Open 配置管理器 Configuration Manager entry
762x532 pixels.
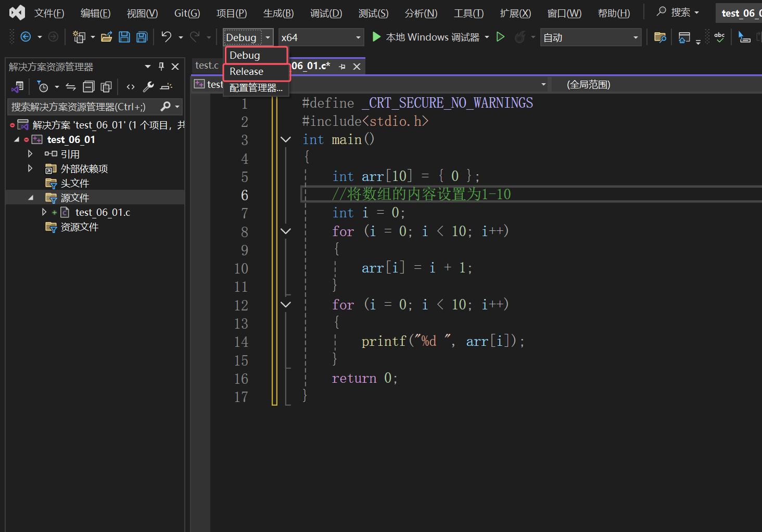[256, 88]
